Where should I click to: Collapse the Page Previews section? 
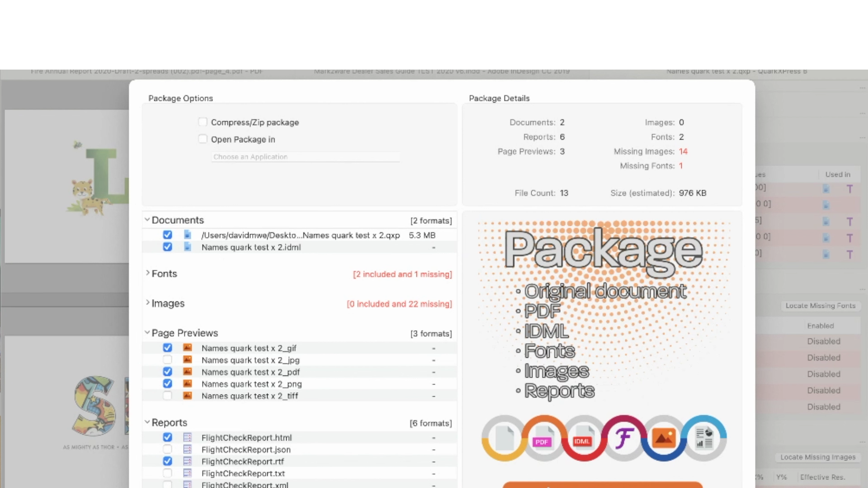coord(147,332)
